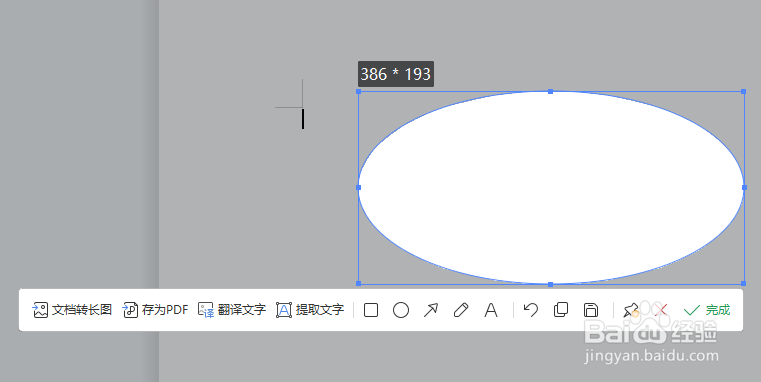Click the top-center selection handle
This screenshot has height=382, width=761.
550,91
